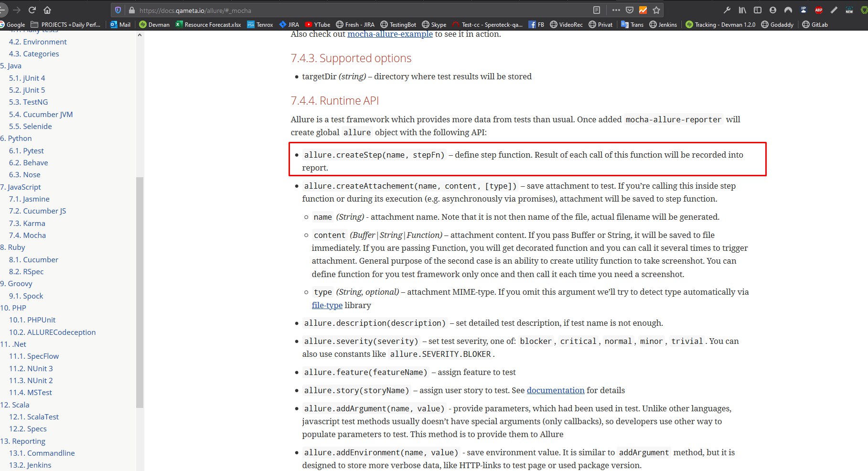Open the GitLab bookmark
The image size is (868, 471).
tap(815, 24)
